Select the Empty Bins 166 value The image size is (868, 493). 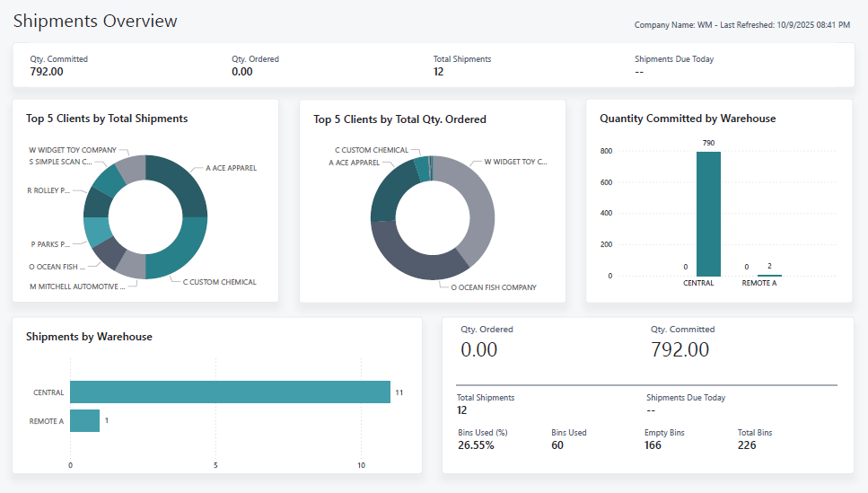(653, 445)
